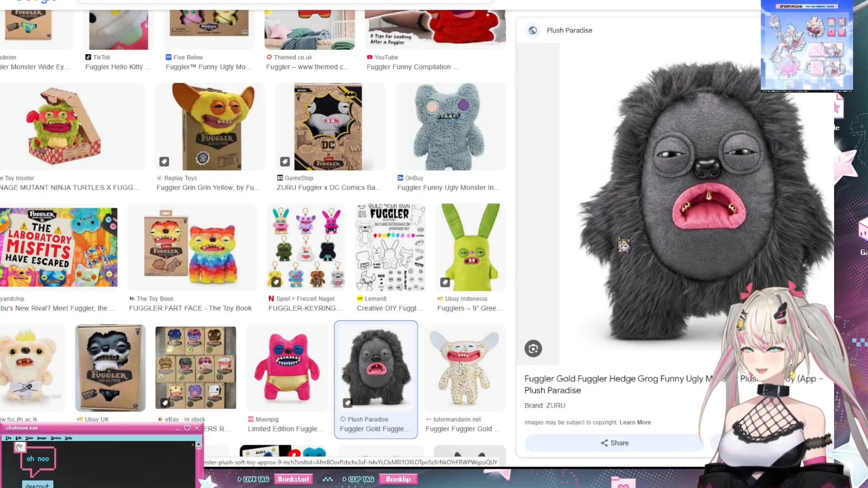
Task: Click the product tag icon on green rabbit thumbnail
Action: click(x=445, y=282)
